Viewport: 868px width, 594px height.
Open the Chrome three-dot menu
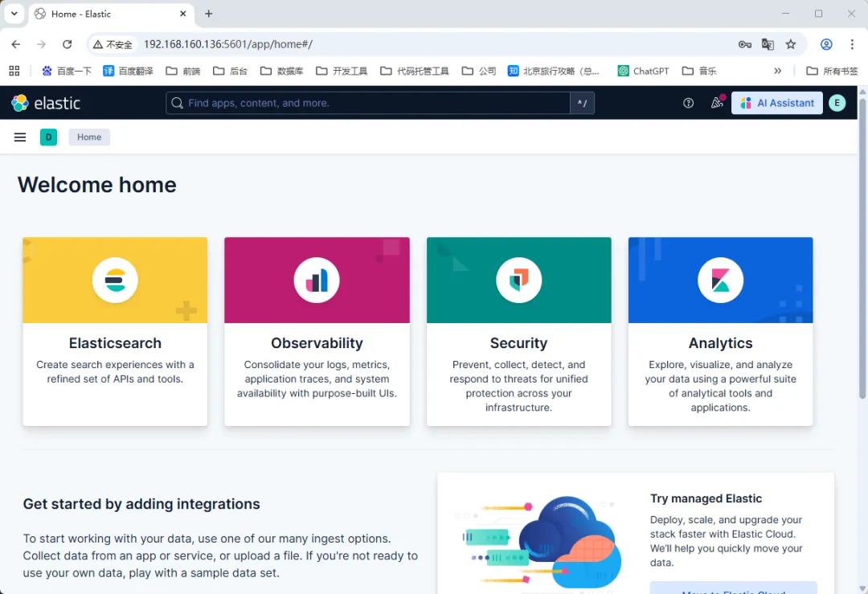pos(852,44)
